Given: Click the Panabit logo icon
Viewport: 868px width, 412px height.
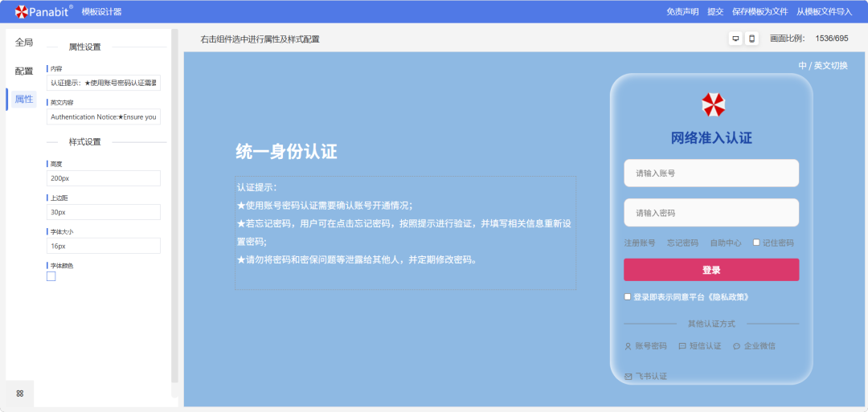Looking at the screenshot, I should [21, 11].
